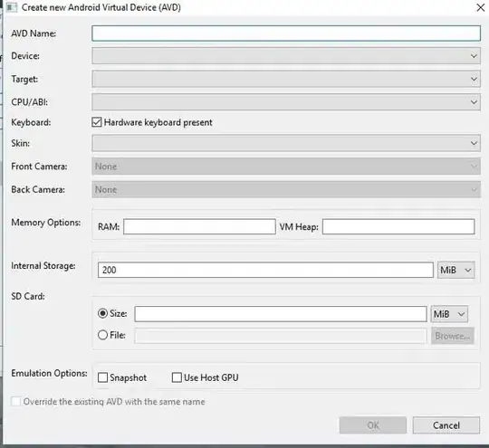Click the RAM input field
The image size is (489, 448).
pos(199,226)
